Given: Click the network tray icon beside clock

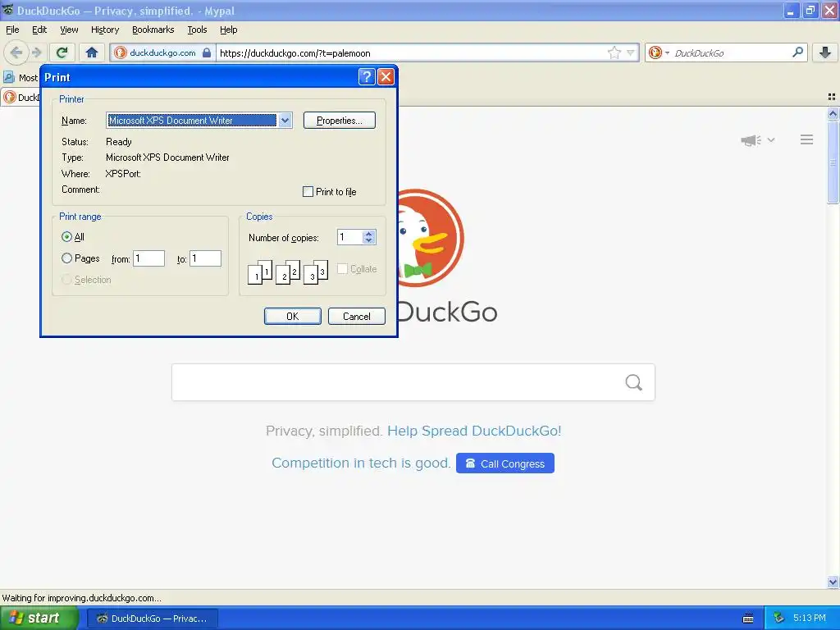Looking at the screenshot, I should pos(779,618).
